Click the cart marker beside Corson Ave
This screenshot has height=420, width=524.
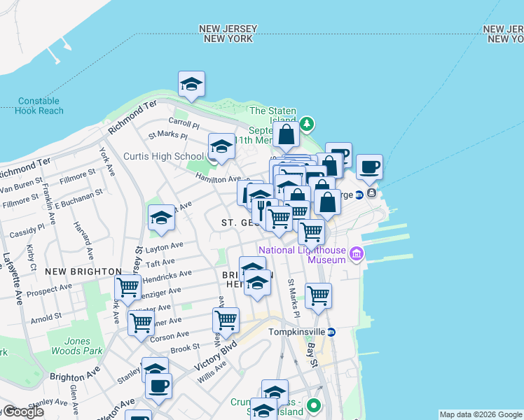tap(141, 324)
